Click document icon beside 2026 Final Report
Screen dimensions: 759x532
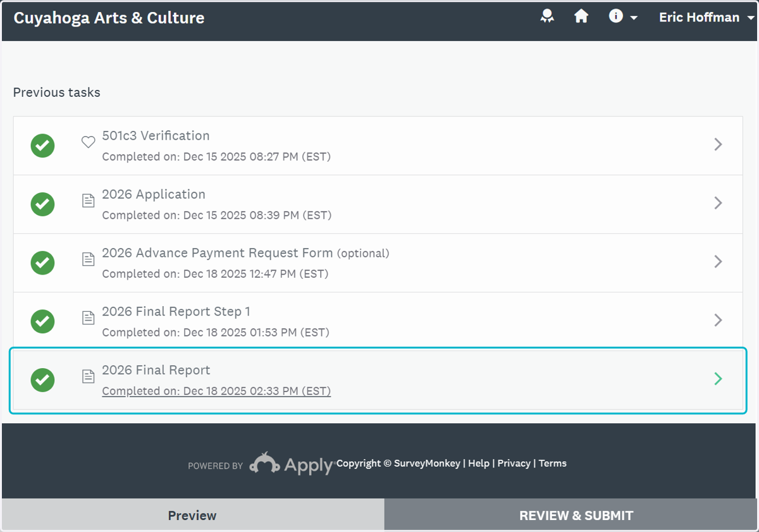[x=89, y=376]
